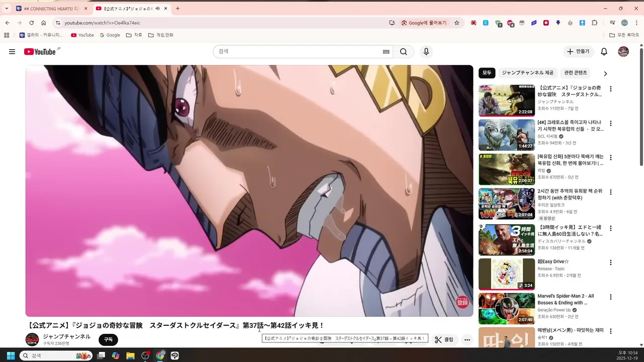Click the ジャンプチャンネル channel avatar

32,339
